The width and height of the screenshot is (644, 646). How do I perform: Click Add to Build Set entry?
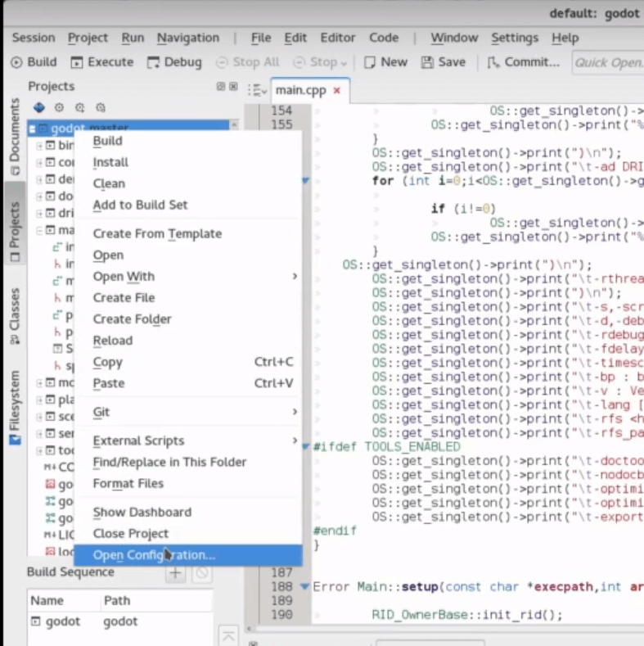pyautogui.click(x=140, y=205)
